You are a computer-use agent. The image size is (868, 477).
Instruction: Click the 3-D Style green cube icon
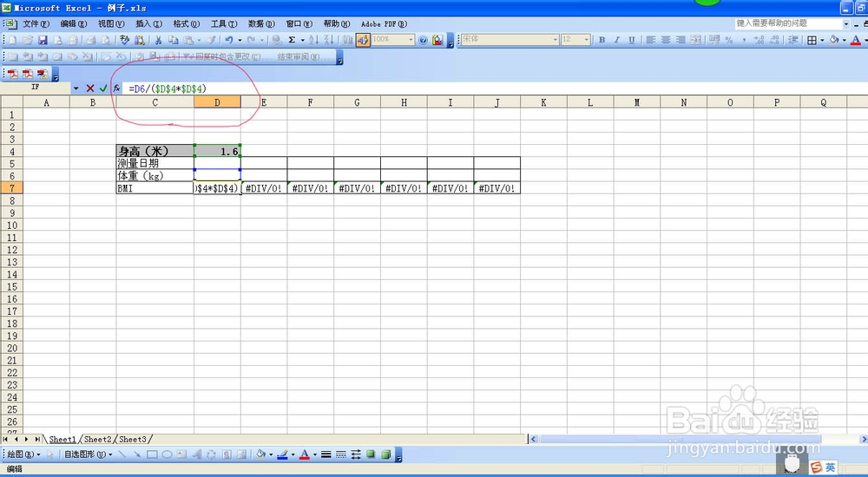coord(386,454)
